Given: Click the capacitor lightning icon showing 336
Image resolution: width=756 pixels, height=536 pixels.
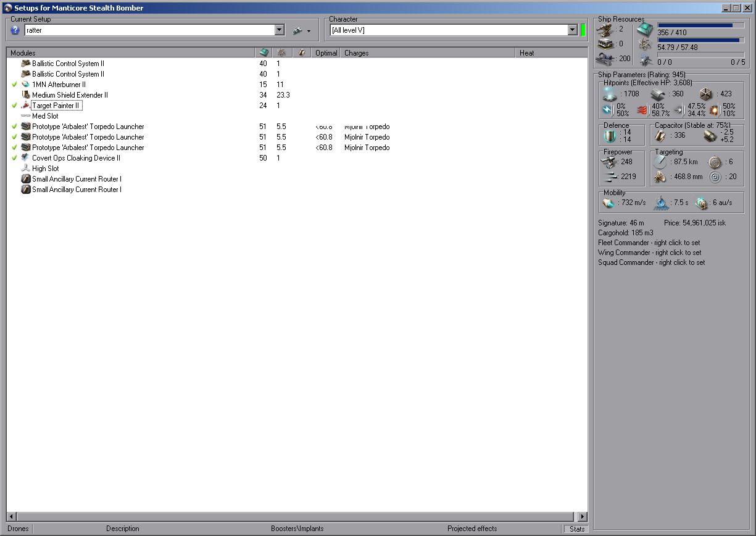Looking at the screenshot, I should (x=660, y=136).
